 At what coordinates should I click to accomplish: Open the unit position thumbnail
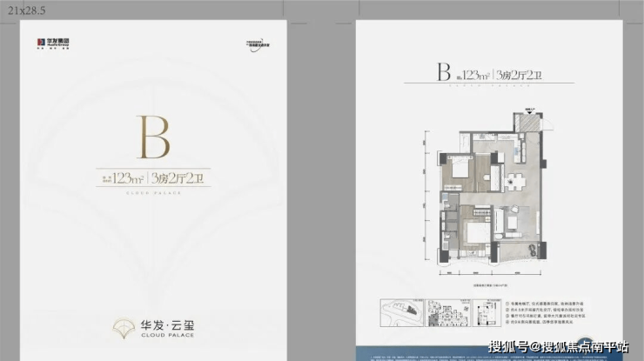click(x=487, y=313)
